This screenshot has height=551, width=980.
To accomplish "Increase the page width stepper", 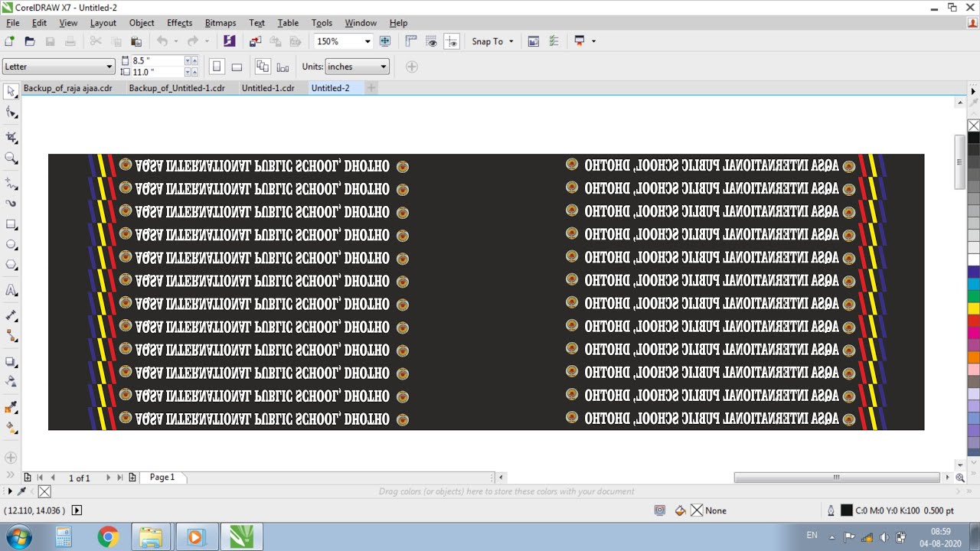I will [194, 59].
